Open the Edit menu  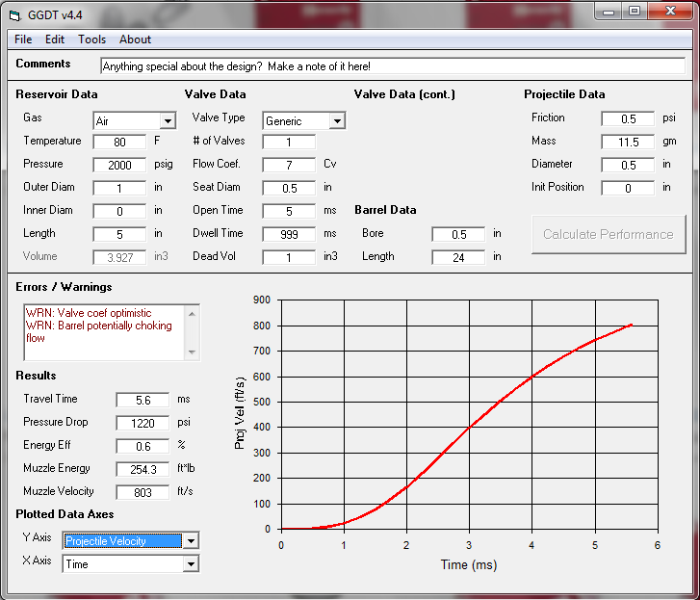click(55, 39)
